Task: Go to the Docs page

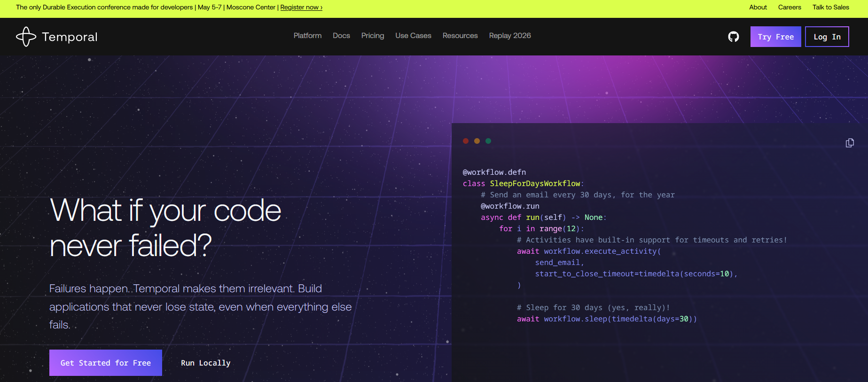Action: (x=341, y=36)
